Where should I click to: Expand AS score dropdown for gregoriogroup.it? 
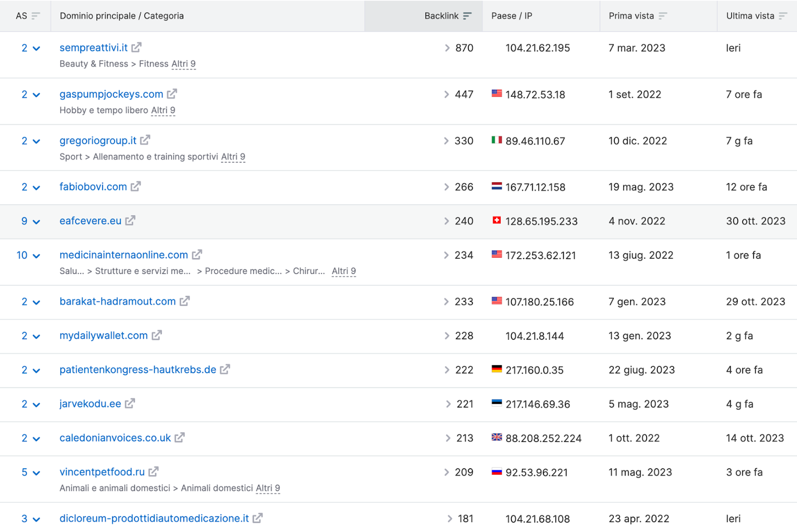36,141
